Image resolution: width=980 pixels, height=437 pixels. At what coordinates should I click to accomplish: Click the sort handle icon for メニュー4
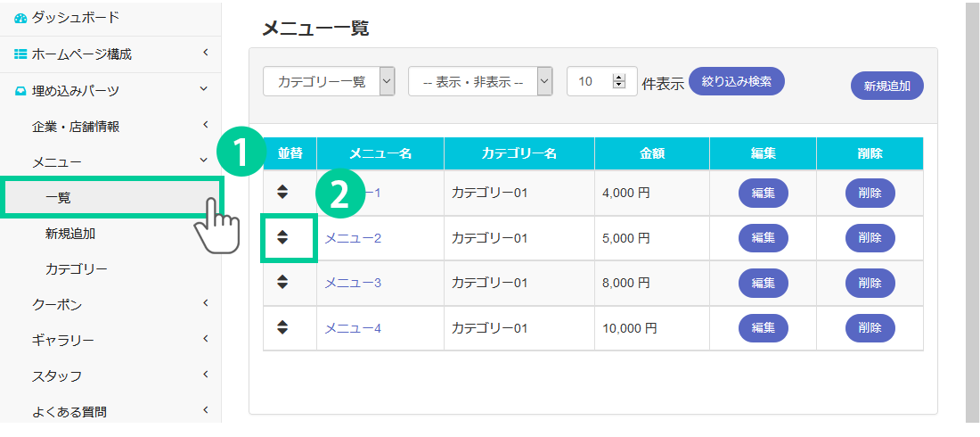[282, 327]
